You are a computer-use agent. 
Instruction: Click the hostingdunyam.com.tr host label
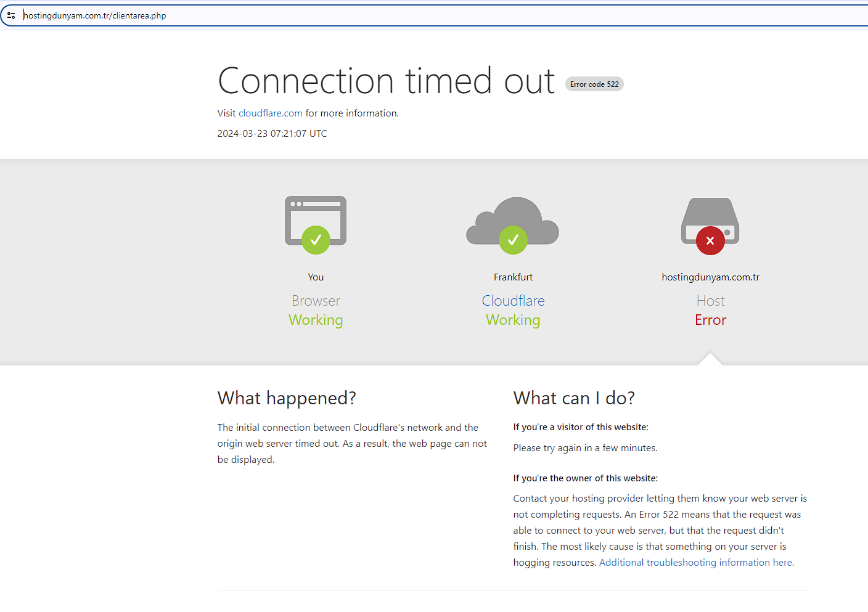pos(711,277)
